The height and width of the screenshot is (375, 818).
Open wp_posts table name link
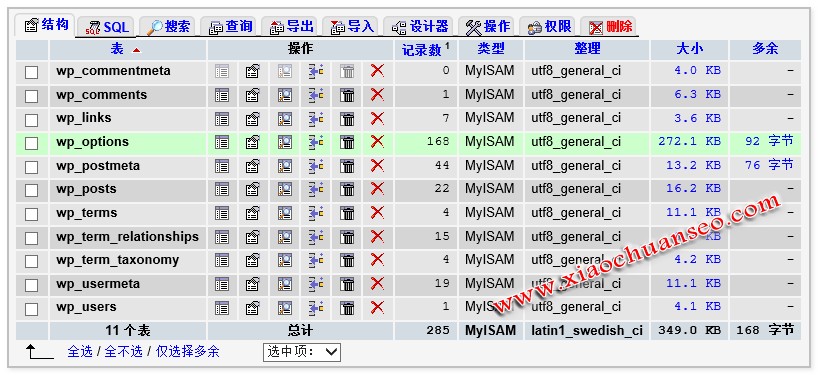(86, 189)
